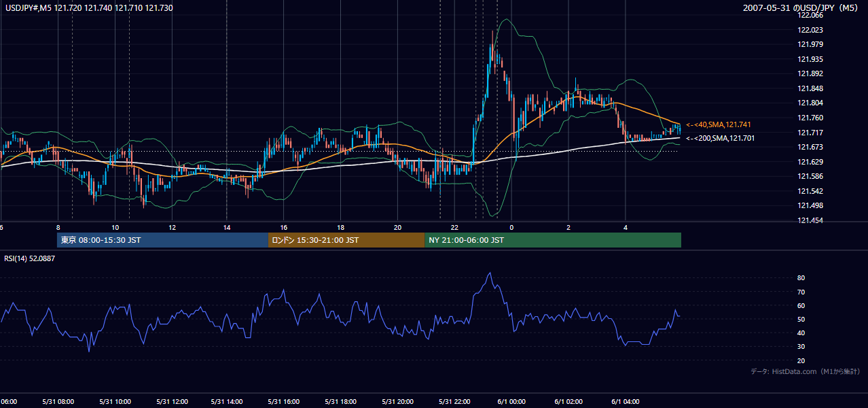This screenshot has width=868, height=408.
Task: Click the 121.804 price axis label
Action: [x=811, y=103]
